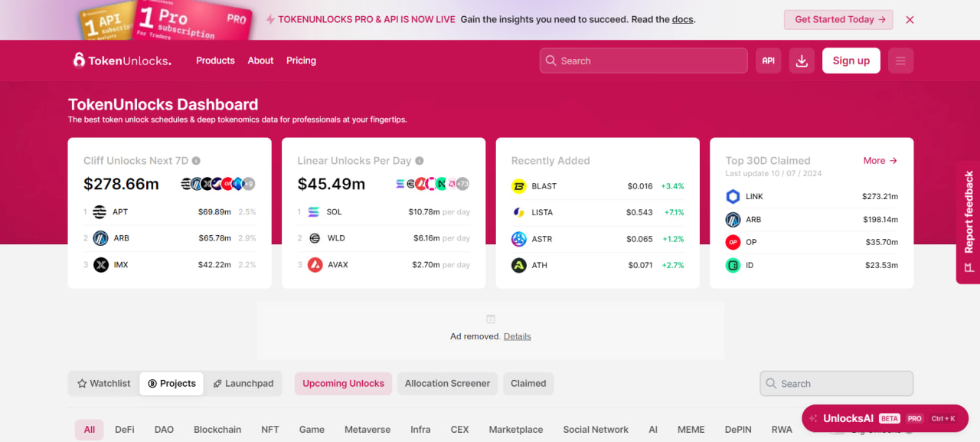
Task: Click the ASTR token icon
Action: [x=519, y=239]
